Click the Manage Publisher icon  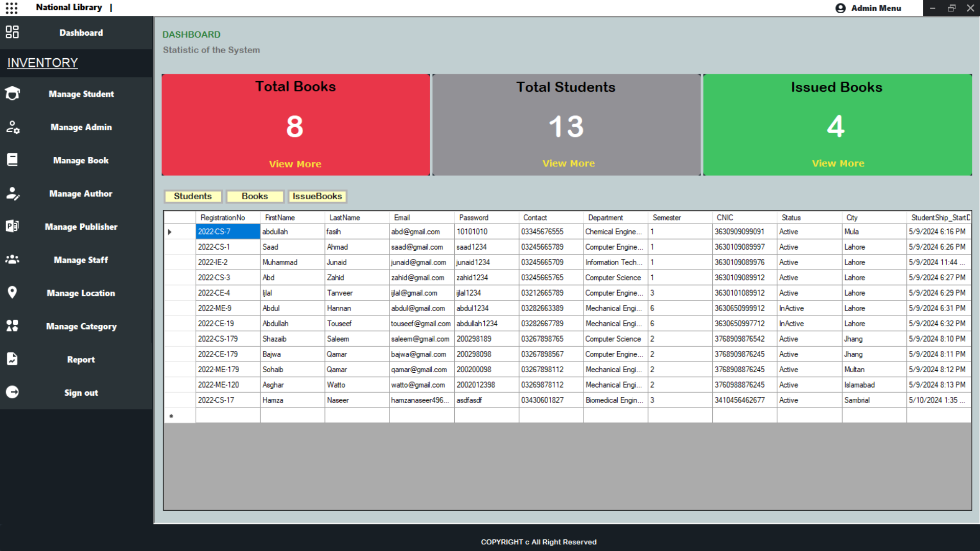(x=12, y=226)
